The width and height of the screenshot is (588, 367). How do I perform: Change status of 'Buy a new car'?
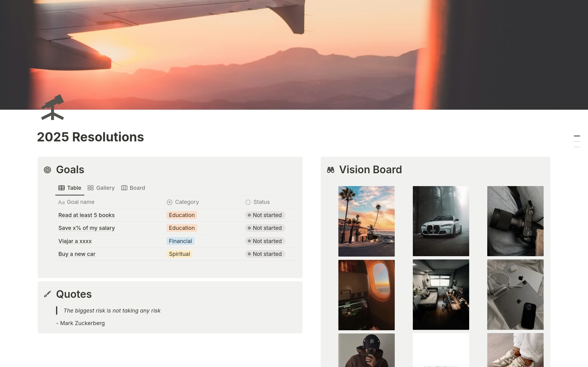pos(265,254)
